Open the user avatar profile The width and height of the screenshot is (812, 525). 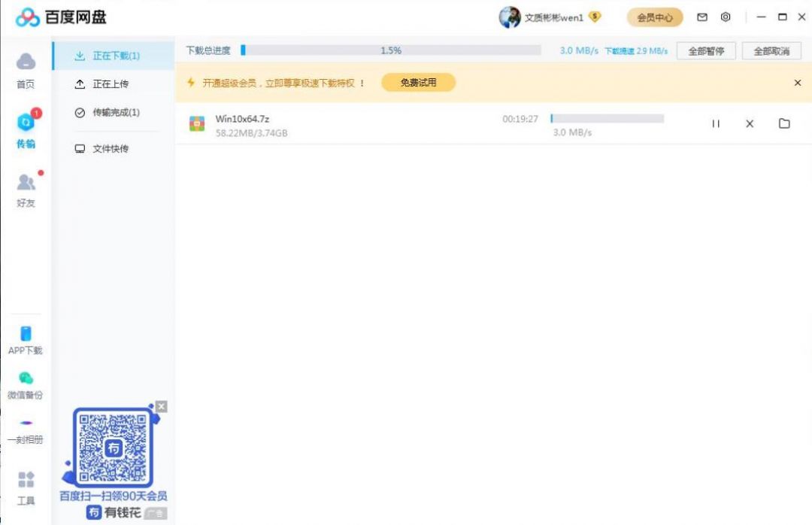click(510, 17)
